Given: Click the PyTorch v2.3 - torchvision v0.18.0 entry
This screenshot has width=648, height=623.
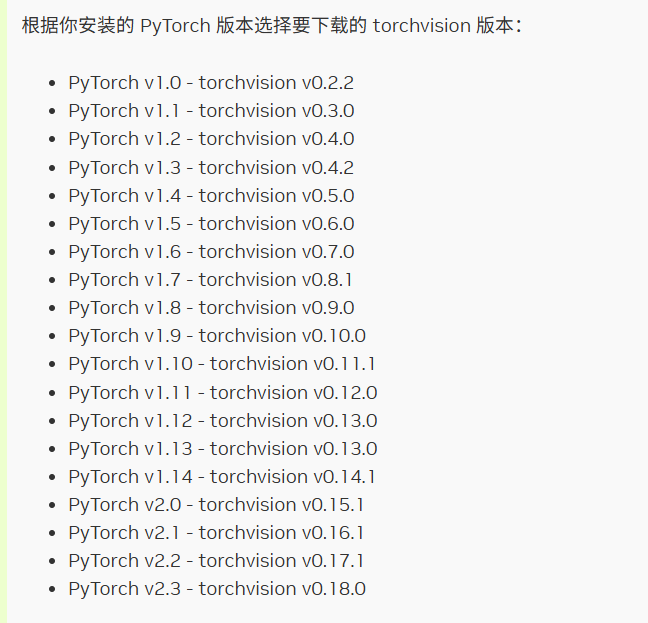Looking at the screenshot, I should [217, 590].
